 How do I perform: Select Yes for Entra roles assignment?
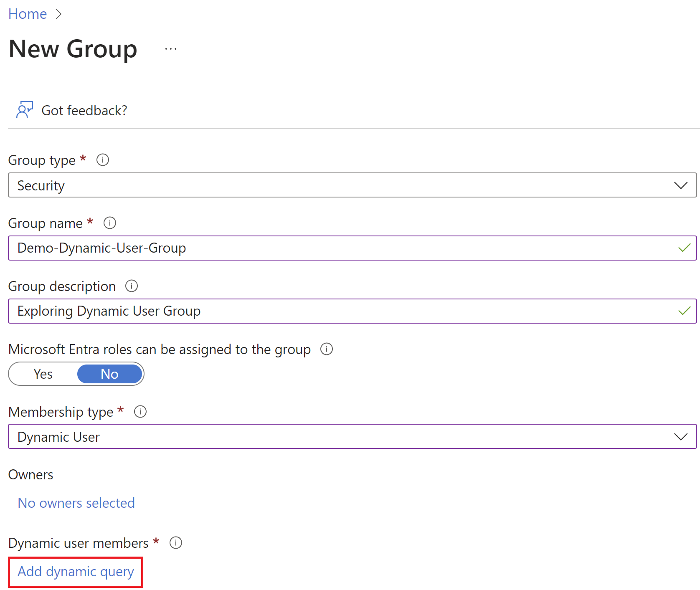tap(43, 374)
